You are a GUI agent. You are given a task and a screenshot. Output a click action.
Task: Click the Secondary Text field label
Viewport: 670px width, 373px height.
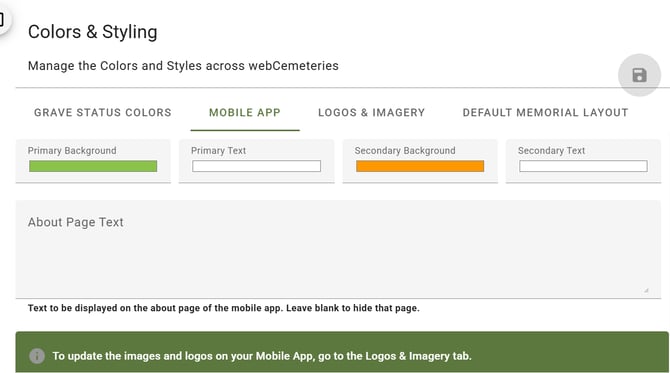click(551, 150)
